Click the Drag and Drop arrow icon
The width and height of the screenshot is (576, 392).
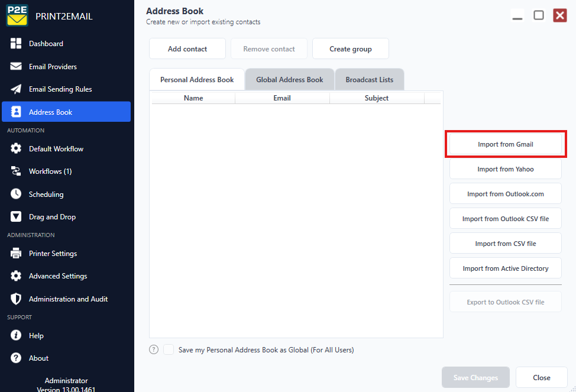[16, 216]
